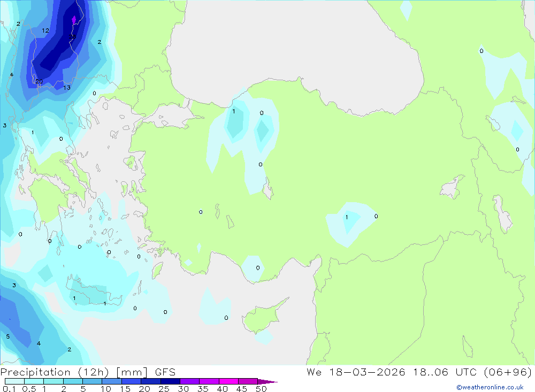This screenshot has height=392, width=535.
Task: Click the 'We 18-03-2026 18..06 UTC (06+96)' date label
Action: pyautogui.click(x=419, y=372)
